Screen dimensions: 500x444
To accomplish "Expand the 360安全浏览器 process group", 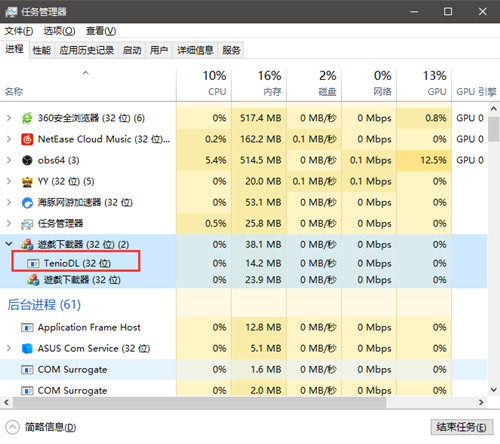I will point(9,118).
